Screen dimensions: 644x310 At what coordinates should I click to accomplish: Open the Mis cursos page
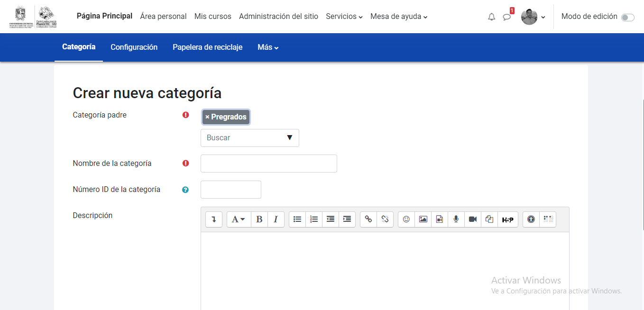click(212, 16)
